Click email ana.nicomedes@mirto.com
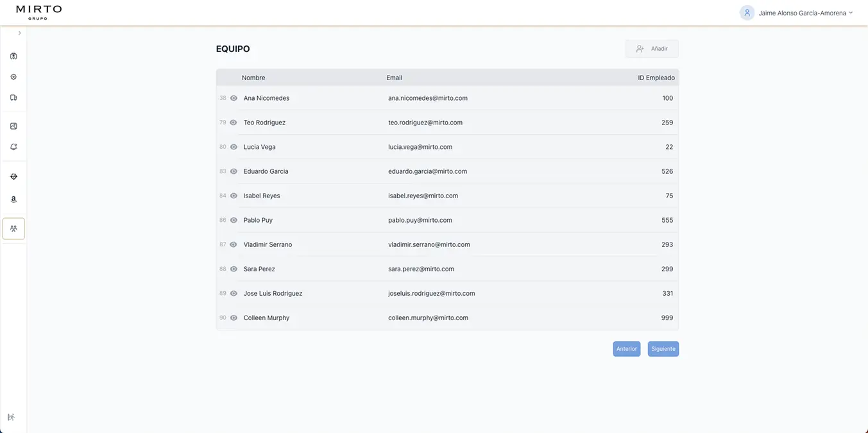Screen dimensions: 868x433 (428, 98)
